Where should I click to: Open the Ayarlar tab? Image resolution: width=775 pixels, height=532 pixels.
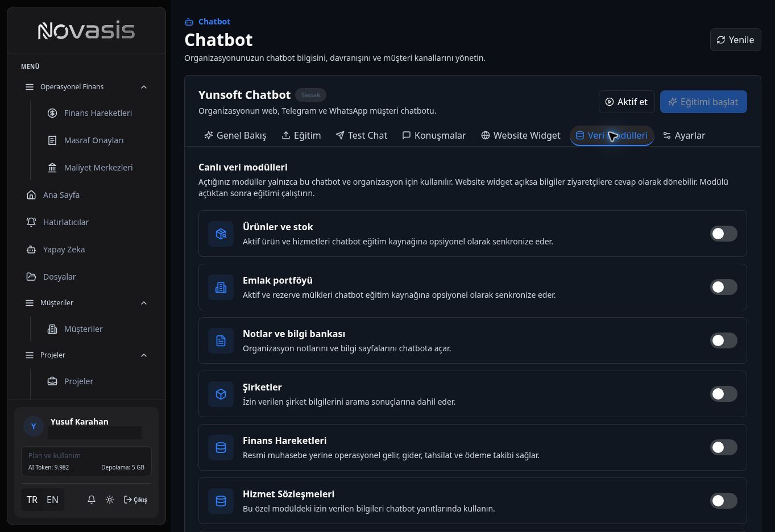pyautogui.click(x=684, y=135)
